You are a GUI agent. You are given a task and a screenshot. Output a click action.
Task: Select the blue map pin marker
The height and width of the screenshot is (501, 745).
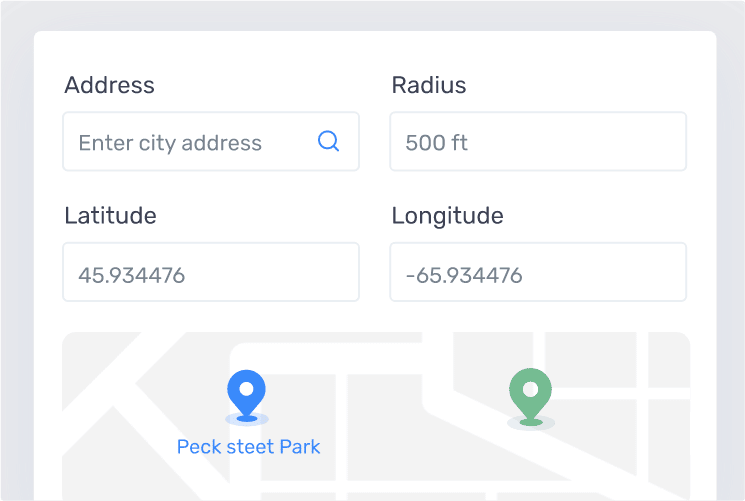pos(246,395)
